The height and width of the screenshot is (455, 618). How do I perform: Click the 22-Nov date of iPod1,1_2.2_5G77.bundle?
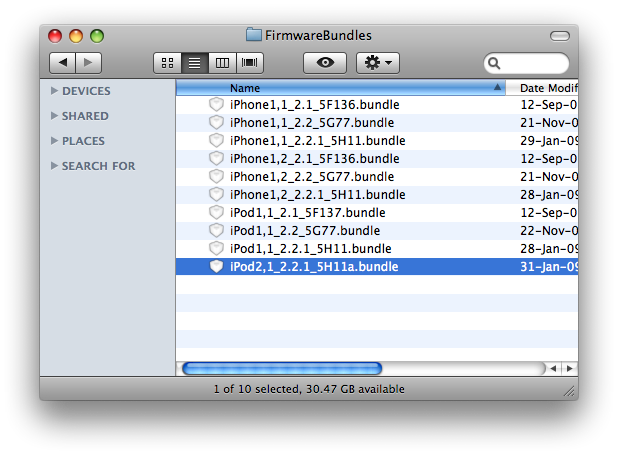coord(549,231)
